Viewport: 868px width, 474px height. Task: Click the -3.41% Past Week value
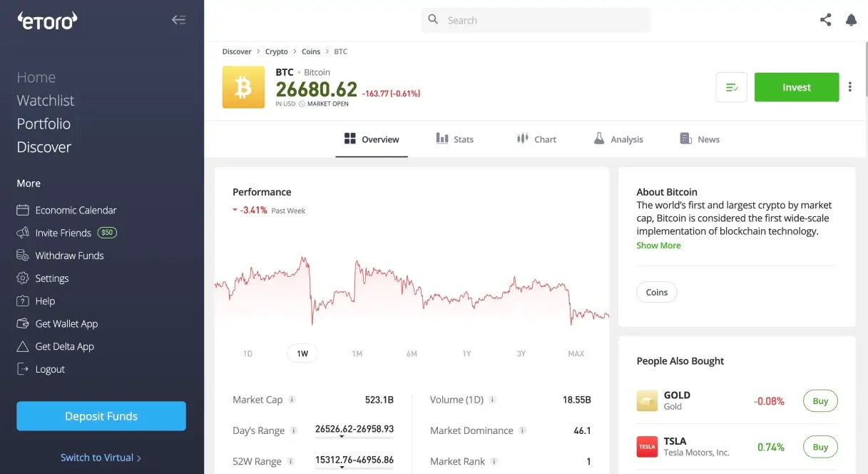pyautogui.click(x=253, y=211)
